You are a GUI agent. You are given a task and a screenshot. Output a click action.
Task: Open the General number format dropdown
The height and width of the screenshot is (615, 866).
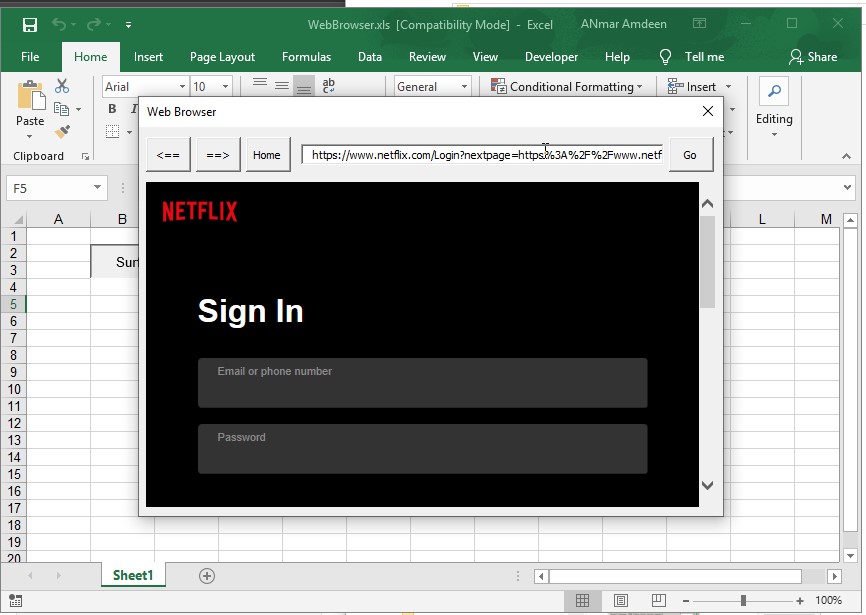[465, 87]
